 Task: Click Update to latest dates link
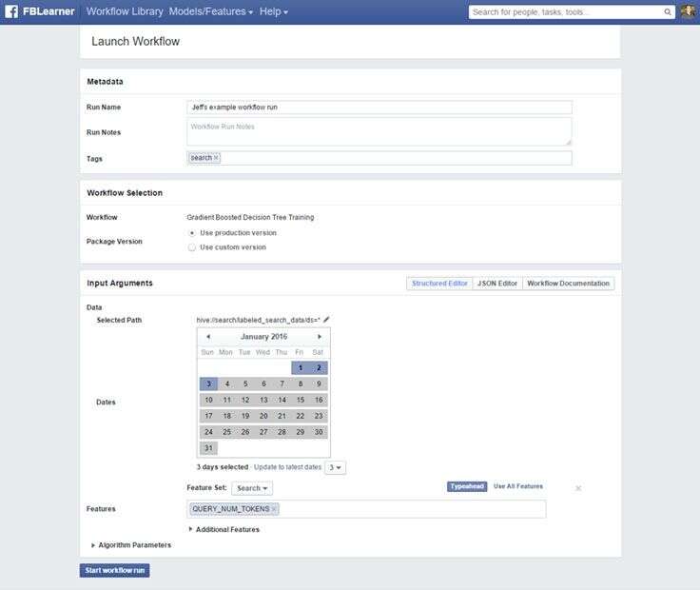(286, 467)
